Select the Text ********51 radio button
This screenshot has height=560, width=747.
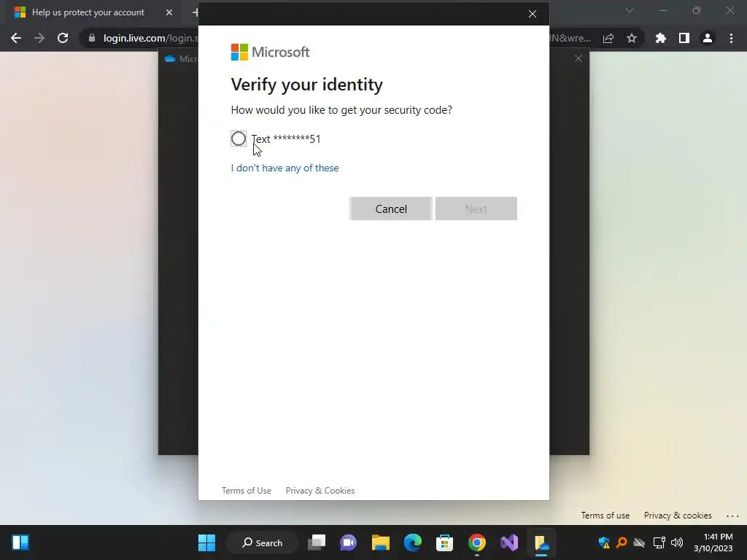239,139
